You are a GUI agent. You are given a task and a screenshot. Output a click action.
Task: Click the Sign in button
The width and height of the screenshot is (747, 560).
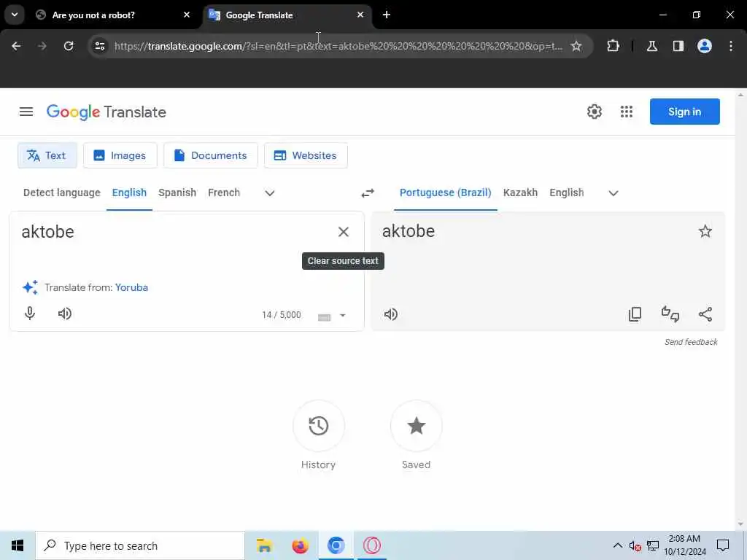pyautogui.click(x=684, y=112)
